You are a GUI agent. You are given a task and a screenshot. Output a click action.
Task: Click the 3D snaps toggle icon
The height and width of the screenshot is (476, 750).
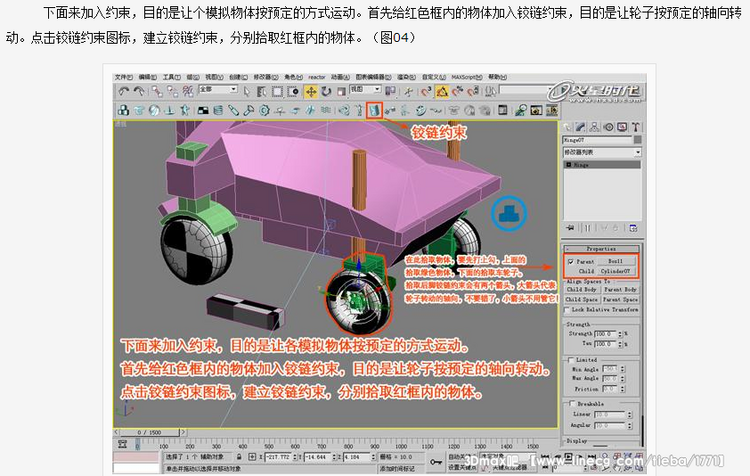pyautogui.click(x=426, y=91)
